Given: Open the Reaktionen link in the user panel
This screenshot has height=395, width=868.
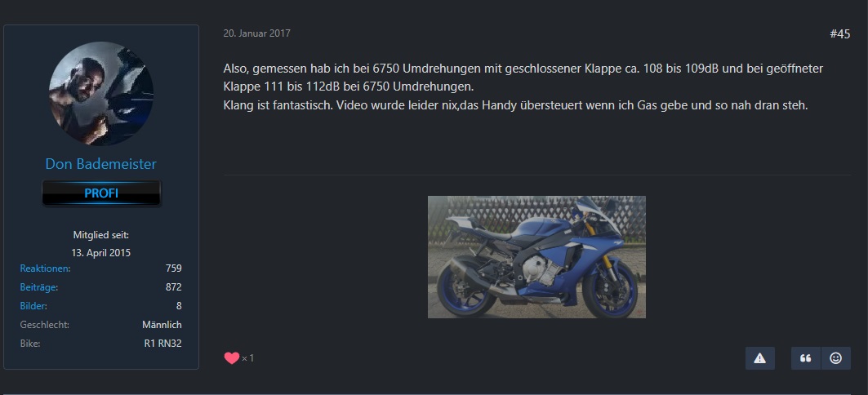Looking at the screenshot, I should [46, 269].
